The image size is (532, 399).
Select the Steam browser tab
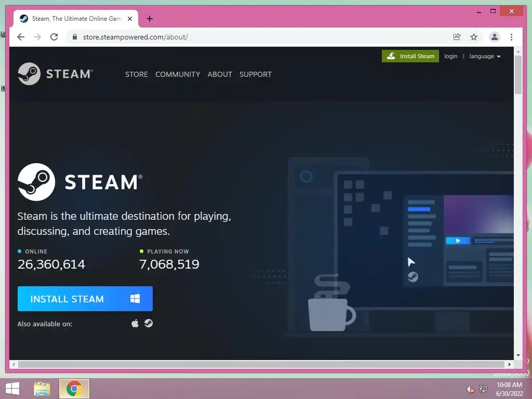[76, 19]
